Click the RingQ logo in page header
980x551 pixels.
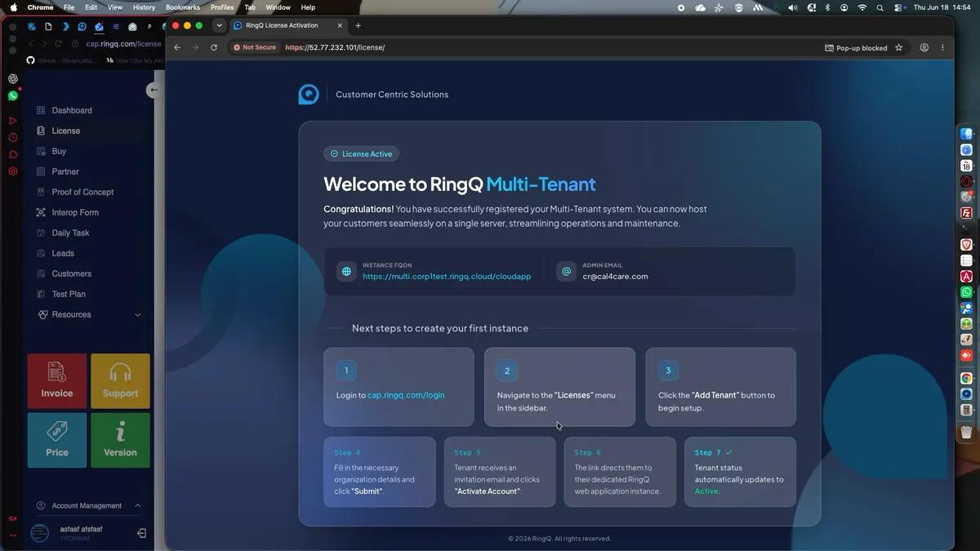309,95
